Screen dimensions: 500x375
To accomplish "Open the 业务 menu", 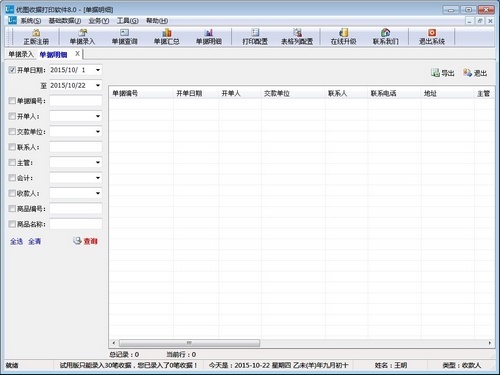I will (99, 21).
